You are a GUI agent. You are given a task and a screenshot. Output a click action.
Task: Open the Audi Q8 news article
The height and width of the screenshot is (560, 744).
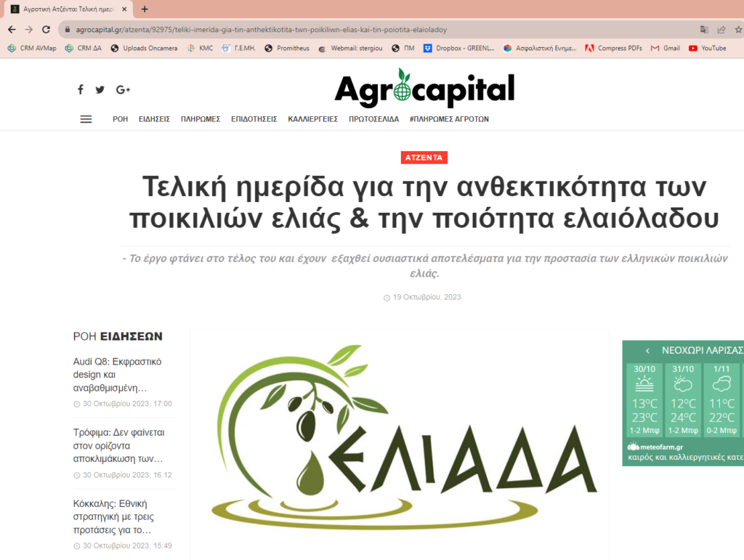click(x=117, y=374)
